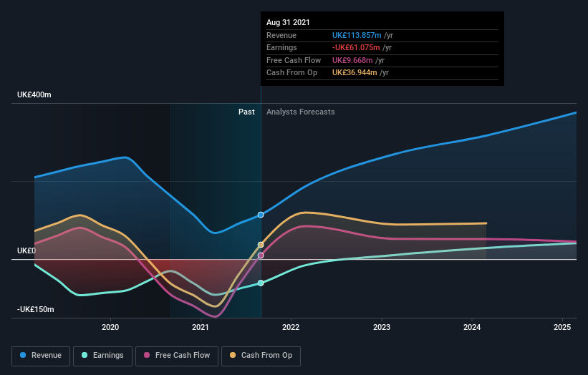Click the 2025 x-axis label
The width and height of the screenshot is (588, 375).
coord(562,327)
